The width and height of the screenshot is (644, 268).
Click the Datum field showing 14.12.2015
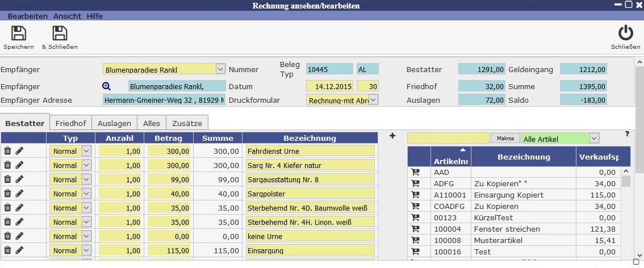click(x=329, y=86)
